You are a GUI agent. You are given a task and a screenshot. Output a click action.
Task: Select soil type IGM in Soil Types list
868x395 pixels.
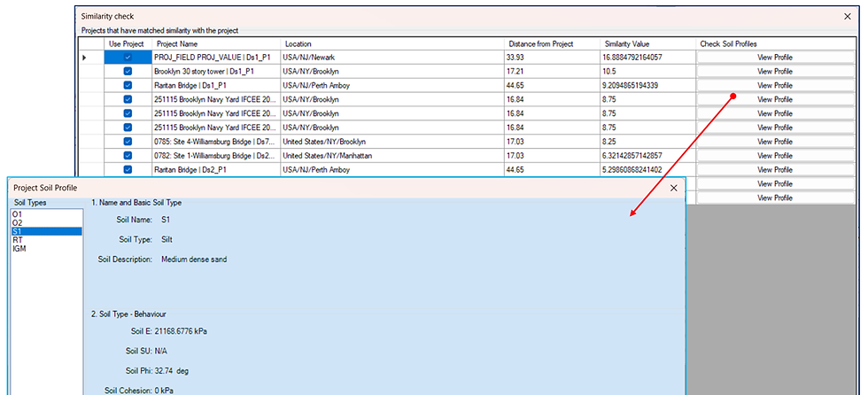[46, 248]
